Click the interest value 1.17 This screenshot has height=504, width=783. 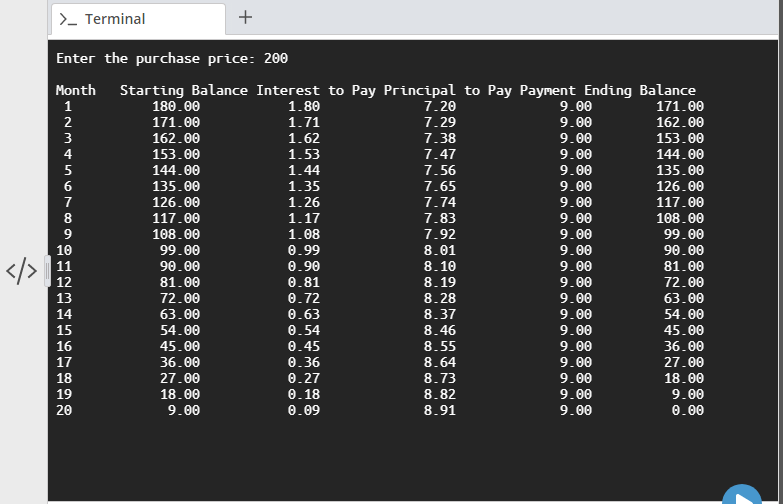pyautogui.click(x=304, y=218)
